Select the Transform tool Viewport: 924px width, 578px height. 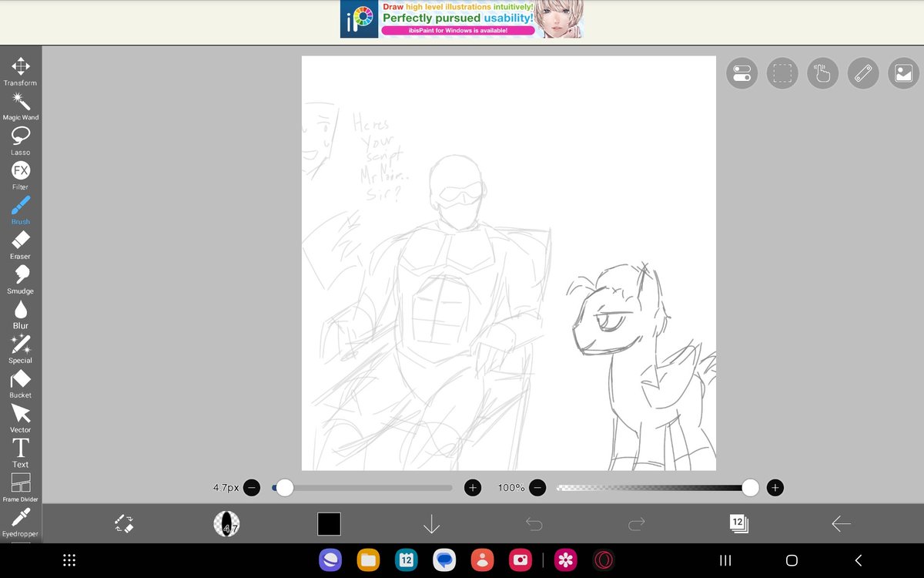tap(21, 71)
